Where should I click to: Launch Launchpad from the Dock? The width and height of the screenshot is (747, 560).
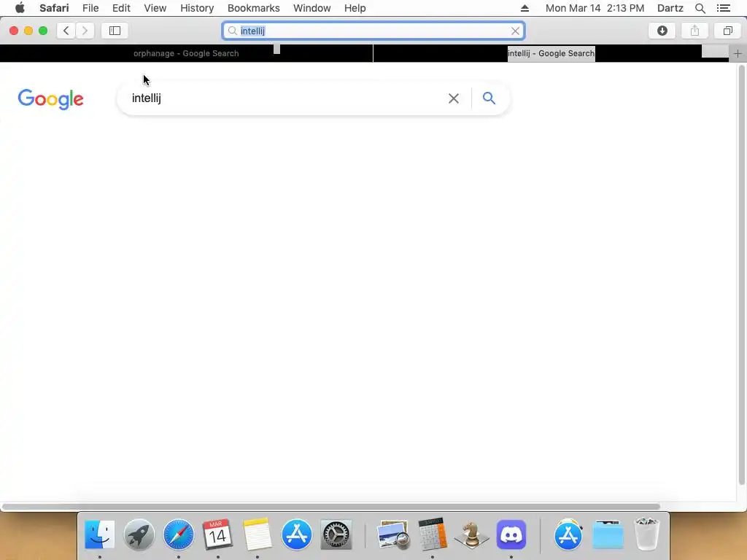click(139, 534)
